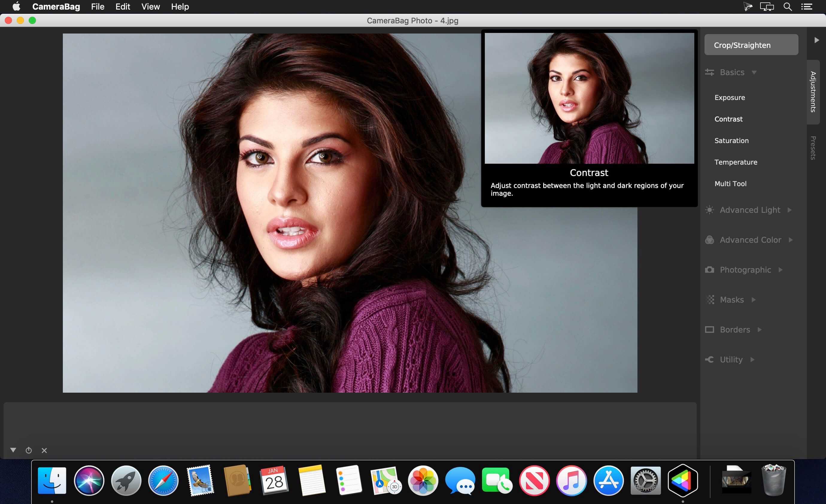Open News app in dock

click(534, 480)
